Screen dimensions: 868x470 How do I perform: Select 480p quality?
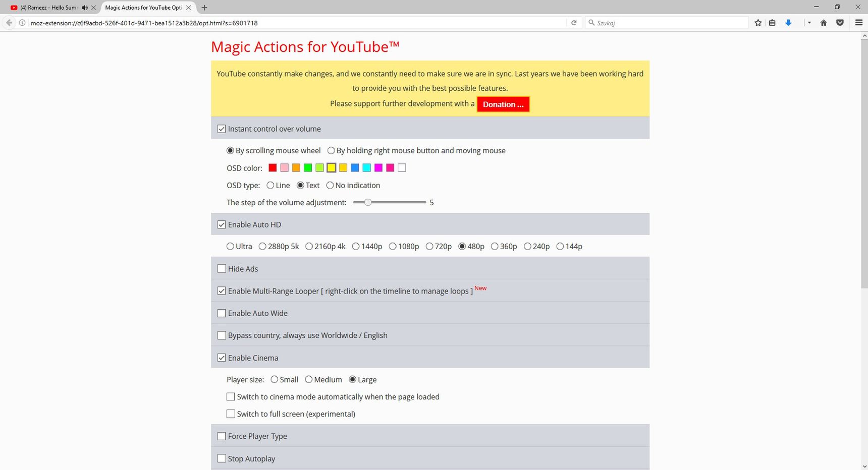462,246
